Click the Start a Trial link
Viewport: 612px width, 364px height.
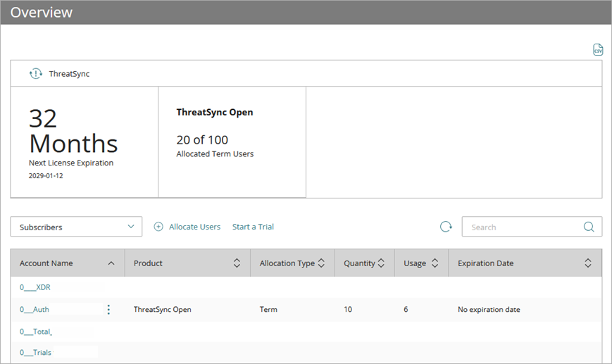coord(253,227)
